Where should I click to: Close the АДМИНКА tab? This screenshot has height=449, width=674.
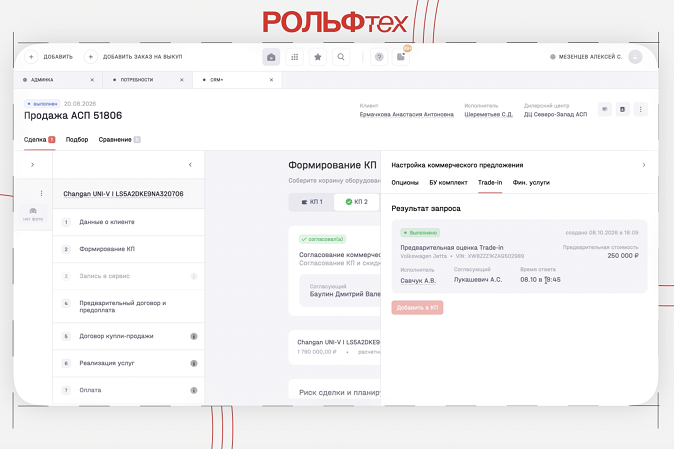(x=92, y=80)
